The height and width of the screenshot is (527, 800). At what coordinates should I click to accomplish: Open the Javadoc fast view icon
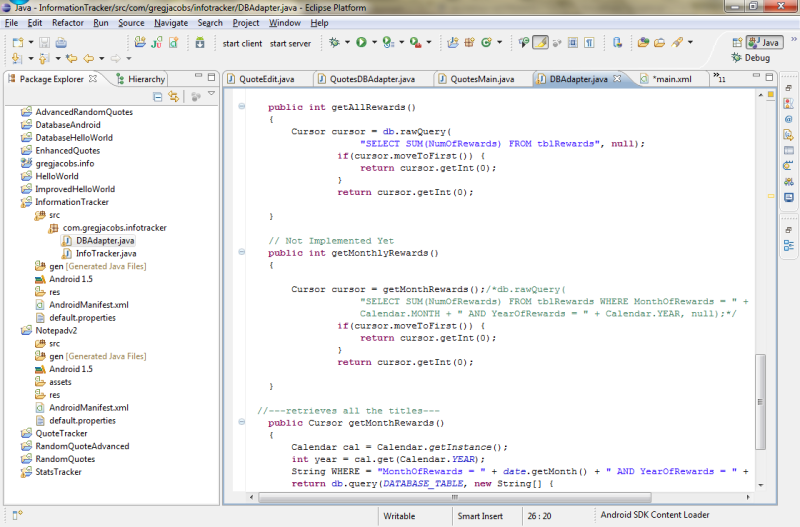click(789, 119)
